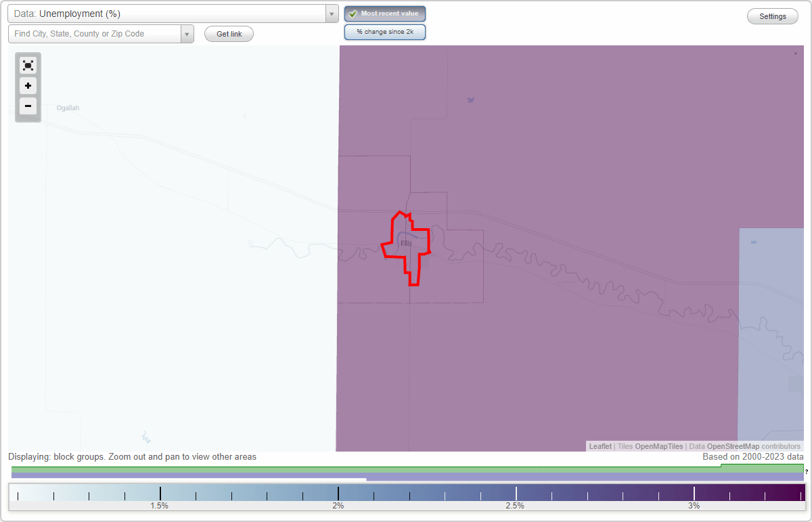Click the 'Based on 2000-2023 data' text

pyautogui.click(x=753, y=457)
